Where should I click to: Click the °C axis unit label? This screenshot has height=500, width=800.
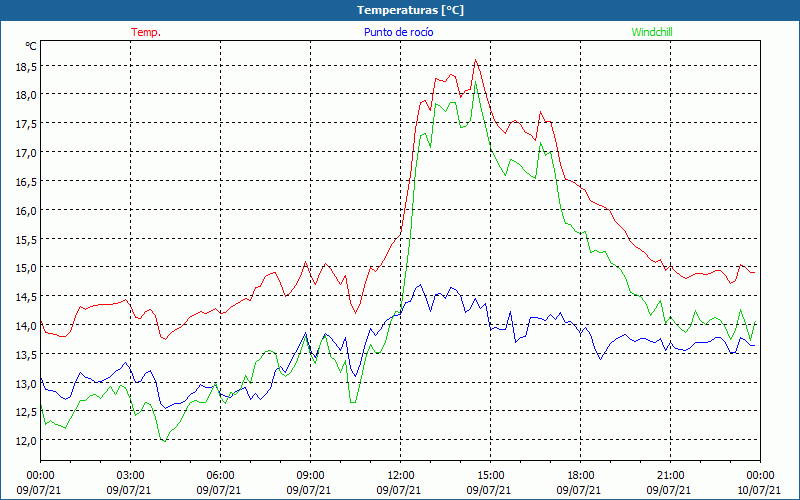click(31, 46)
